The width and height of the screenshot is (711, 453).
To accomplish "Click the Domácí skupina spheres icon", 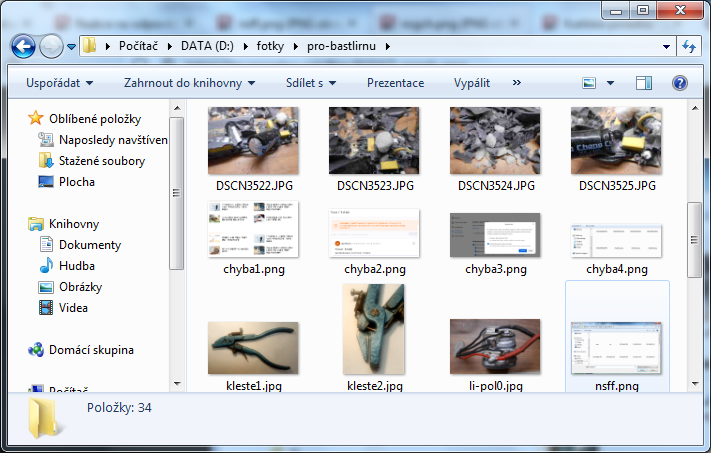I will click(x=36, y=350).
